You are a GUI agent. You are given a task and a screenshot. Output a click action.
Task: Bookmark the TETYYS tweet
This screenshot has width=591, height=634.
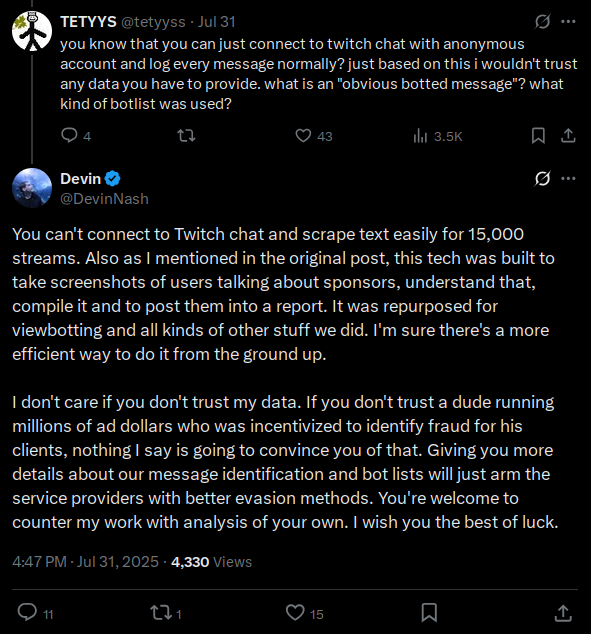coord(538,135)
